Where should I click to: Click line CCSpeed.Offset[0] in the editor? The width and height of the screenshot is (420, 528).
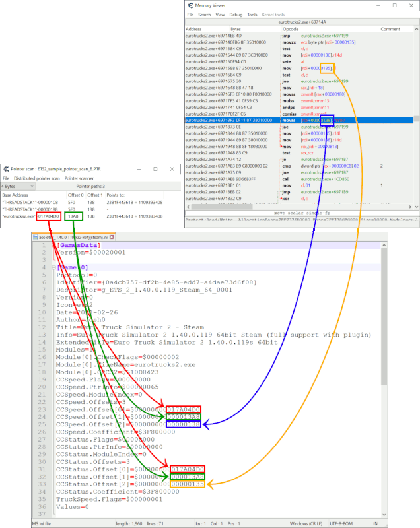click(x=128, y=409)
